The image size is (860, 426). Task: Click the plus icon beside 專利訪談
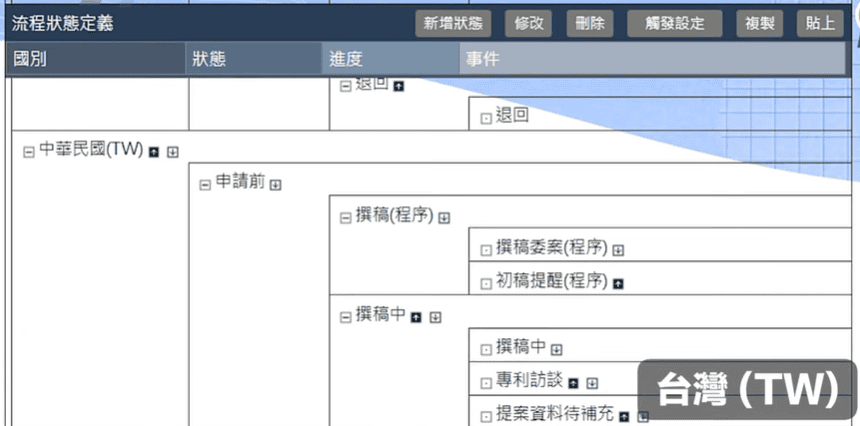point(592,382)
